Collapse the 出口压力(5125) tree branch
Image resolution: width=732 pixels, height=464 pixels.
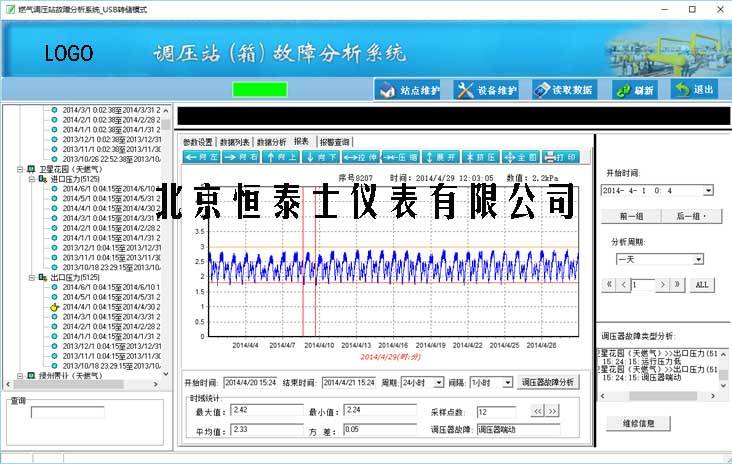point(32,277)
